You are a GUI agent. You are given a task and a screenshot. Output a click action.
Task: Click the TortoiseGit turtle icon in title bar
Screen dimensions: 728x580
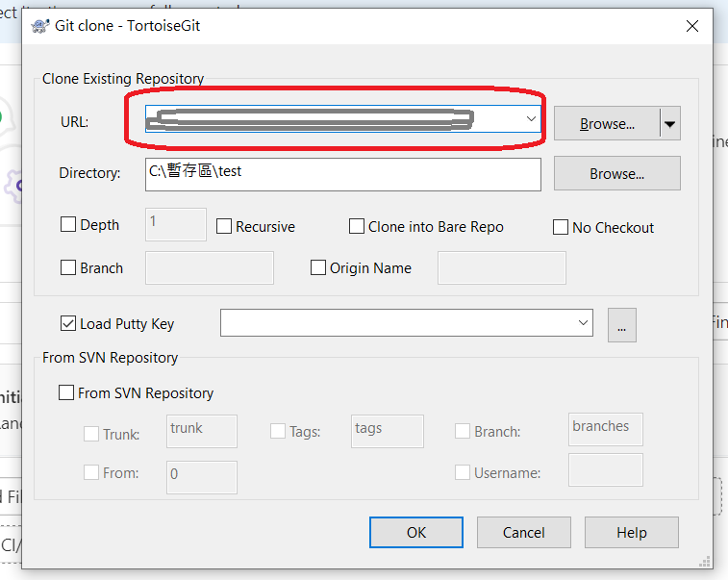tap(40, 26)
